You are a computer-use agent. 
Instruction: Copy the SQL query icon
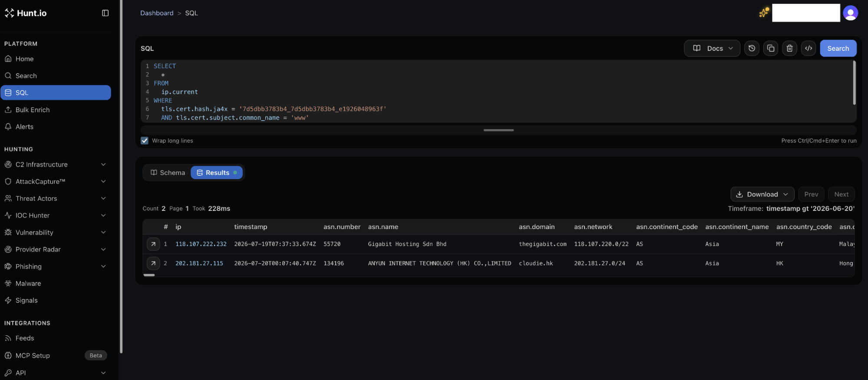pos(771,48)
